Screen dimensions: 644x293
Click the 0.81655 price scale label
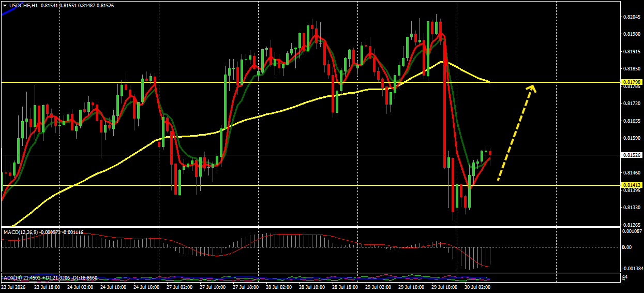[x=632, y=121]
